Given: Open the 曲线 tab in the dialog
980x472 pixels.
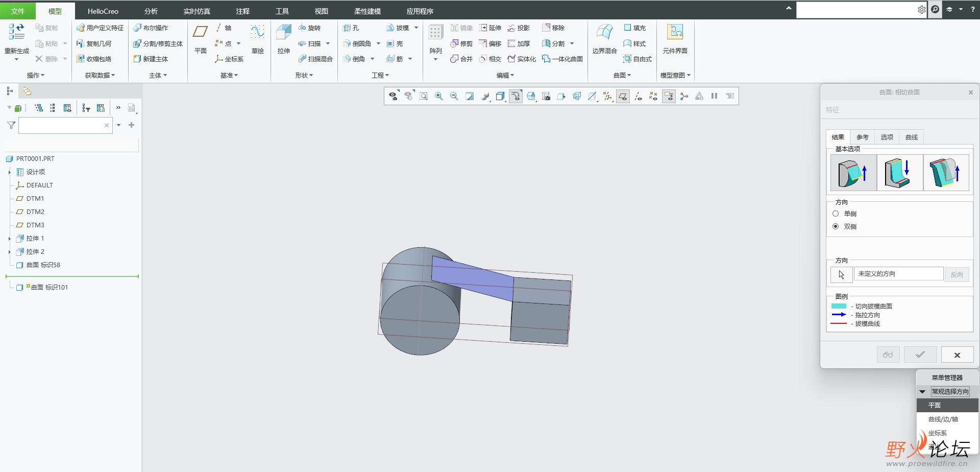Looking at the screenshot, I should [912, 137].
